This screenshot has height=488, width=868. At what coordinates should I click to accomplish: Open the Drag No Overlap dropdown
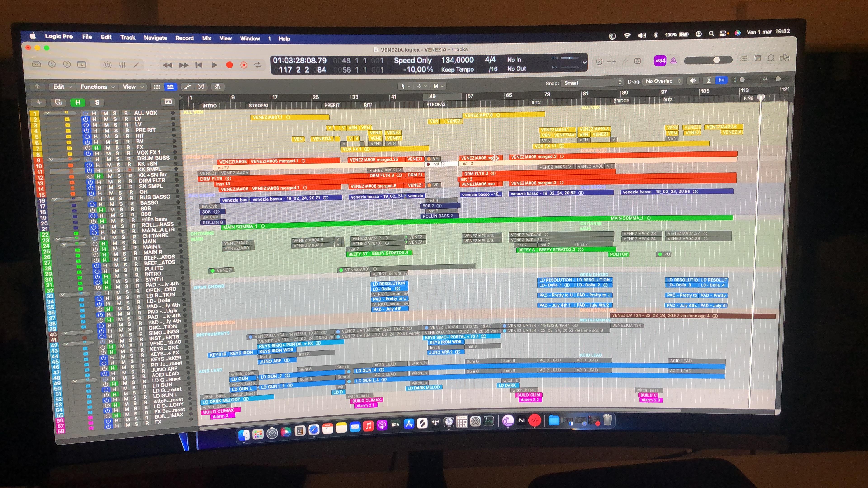click(x=663, y=81)
